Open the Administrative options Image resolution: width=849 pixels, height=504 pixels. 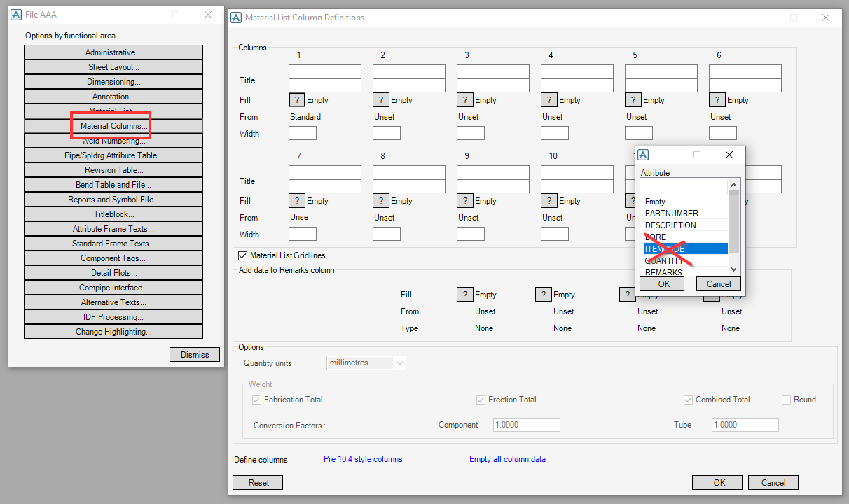tap(113, 52)
